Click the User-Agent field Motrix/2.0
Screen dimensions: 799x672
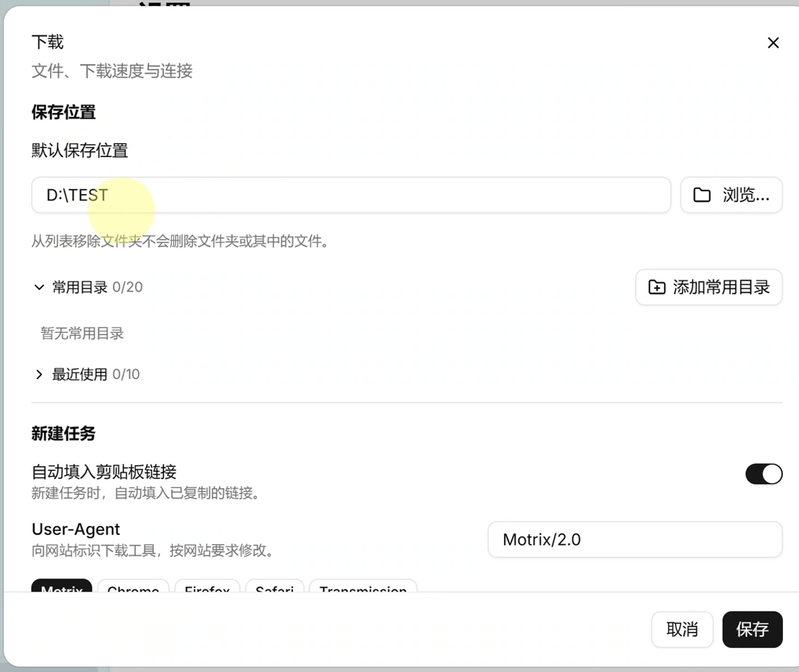635,539
